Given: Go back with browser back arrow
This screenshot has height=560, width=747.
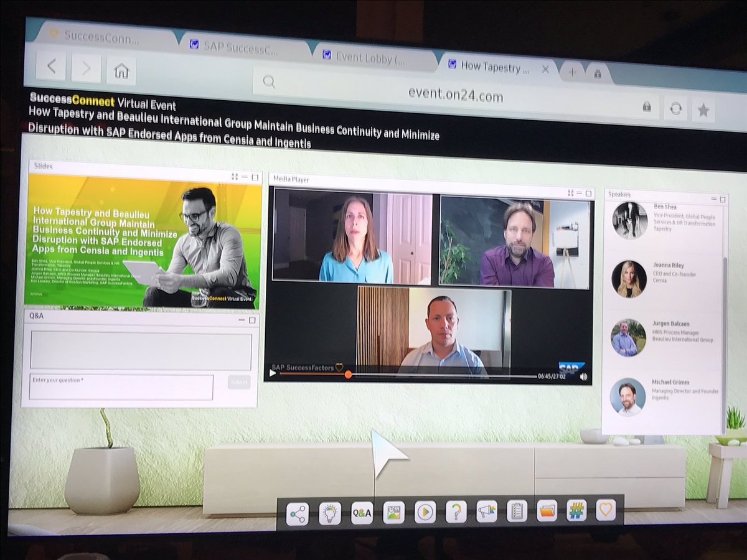Looking at the screenshot, I should (x=51, y=66).
